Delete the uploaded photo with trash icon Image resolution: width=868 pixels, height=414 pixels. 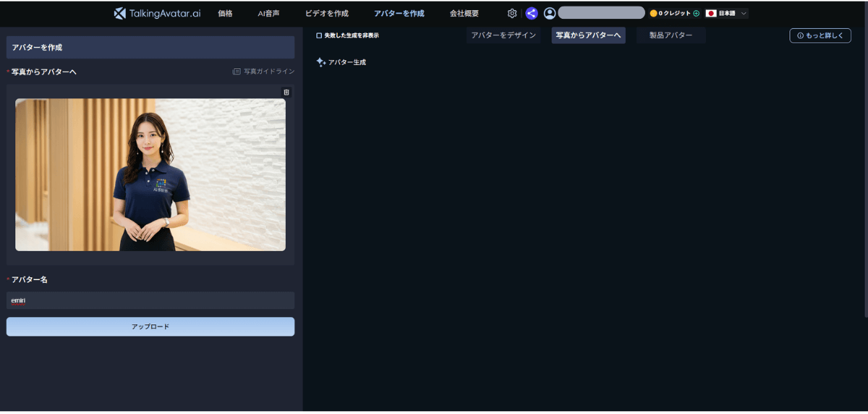(x=286, y=93)
